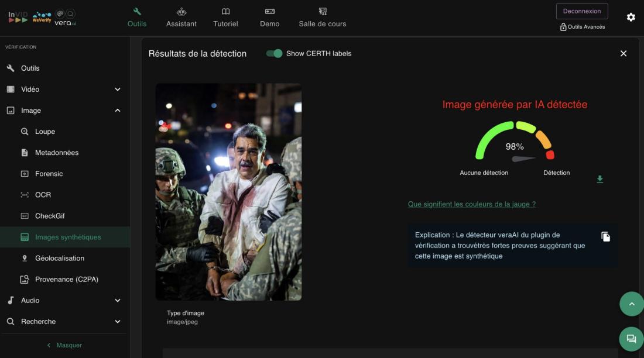Open the settings gear icon

click(631, 17)
